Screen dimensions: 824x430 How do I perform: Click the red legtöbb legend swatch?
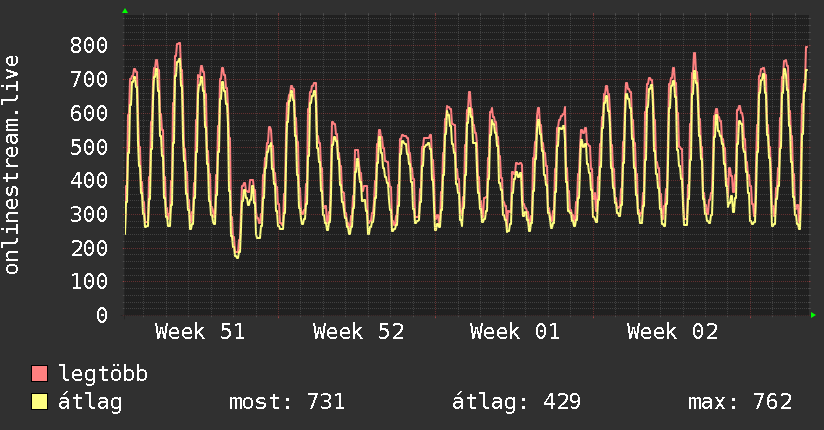pos(40,374)
